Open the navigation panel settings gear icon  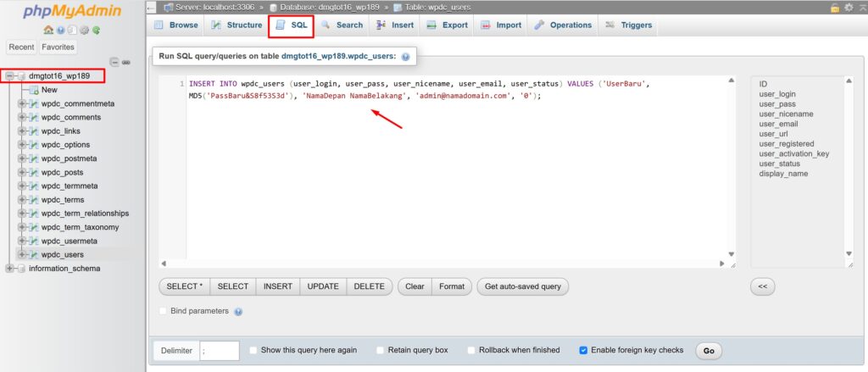coord(84,30)
